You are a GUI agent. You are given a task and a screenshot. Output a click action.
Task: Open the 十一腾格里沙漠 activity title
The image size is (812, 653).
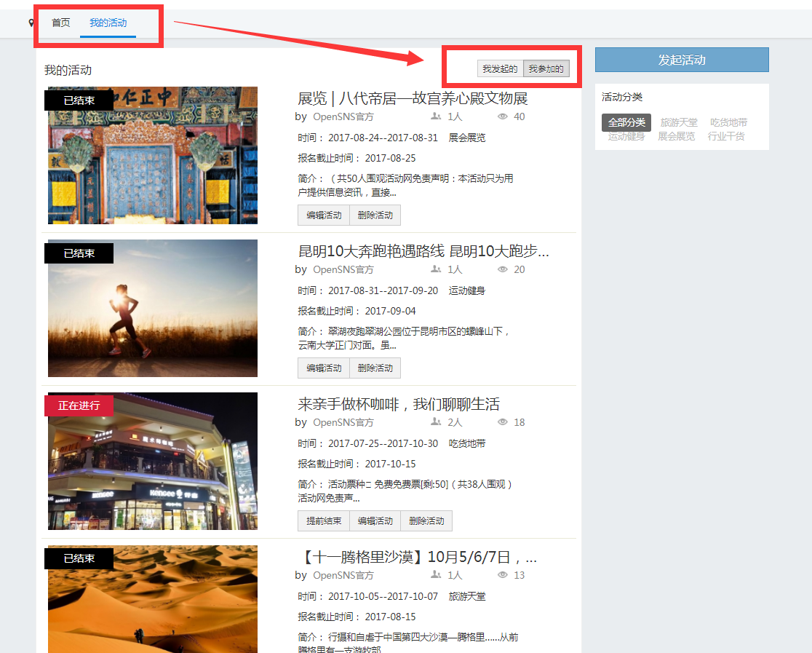pyautogui.click(x=418, y=557)
